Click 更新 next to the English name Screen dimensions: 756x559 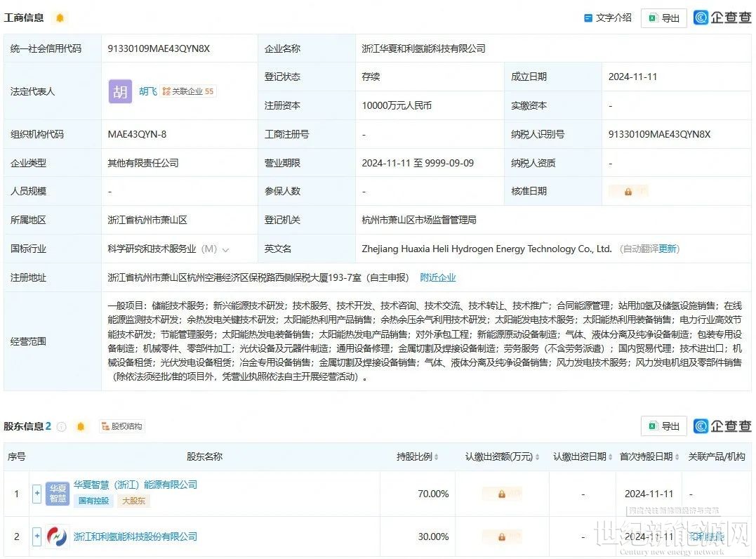click(668, 249)
